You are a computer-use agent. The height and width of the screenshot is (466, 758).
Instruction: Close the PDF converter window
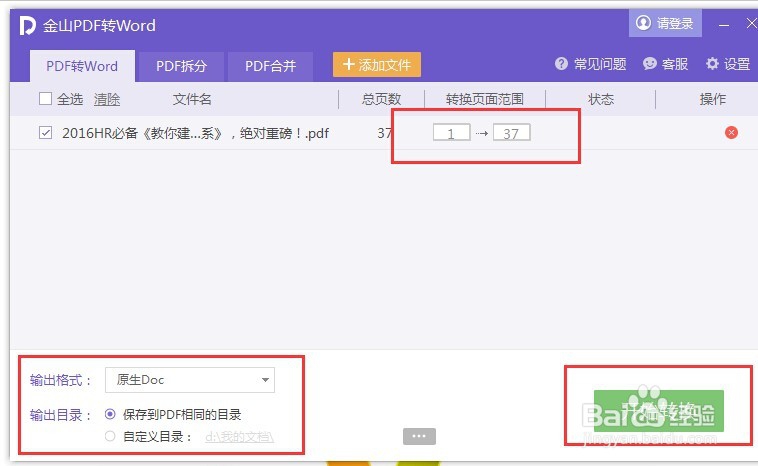[x=752, y=23]
